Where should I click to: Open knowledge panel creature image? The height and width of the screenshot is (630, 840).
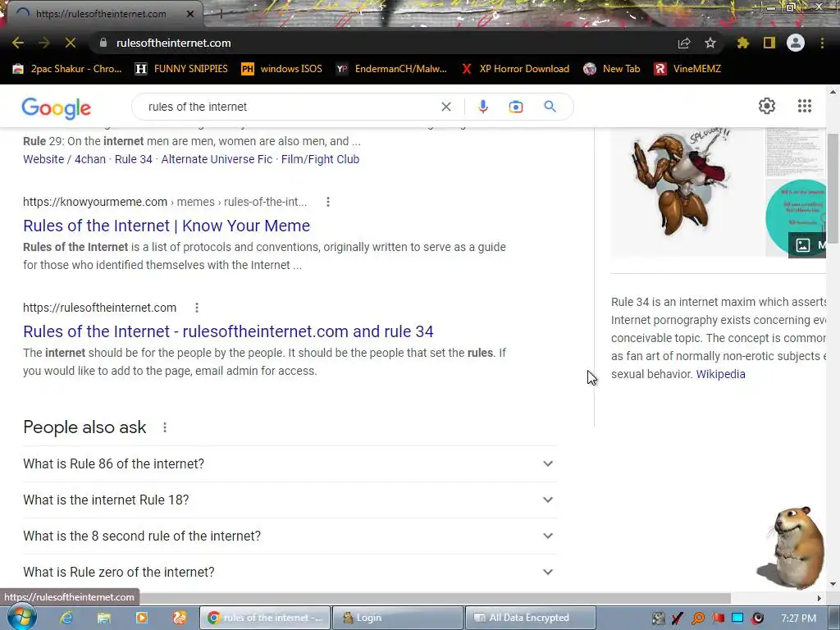(x=687, y=192)
